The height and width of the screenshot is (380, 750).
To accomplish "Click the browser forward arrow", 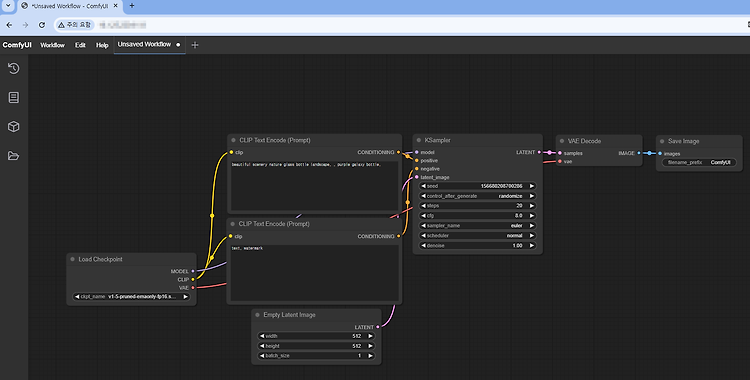I will (x=25, y=25).
